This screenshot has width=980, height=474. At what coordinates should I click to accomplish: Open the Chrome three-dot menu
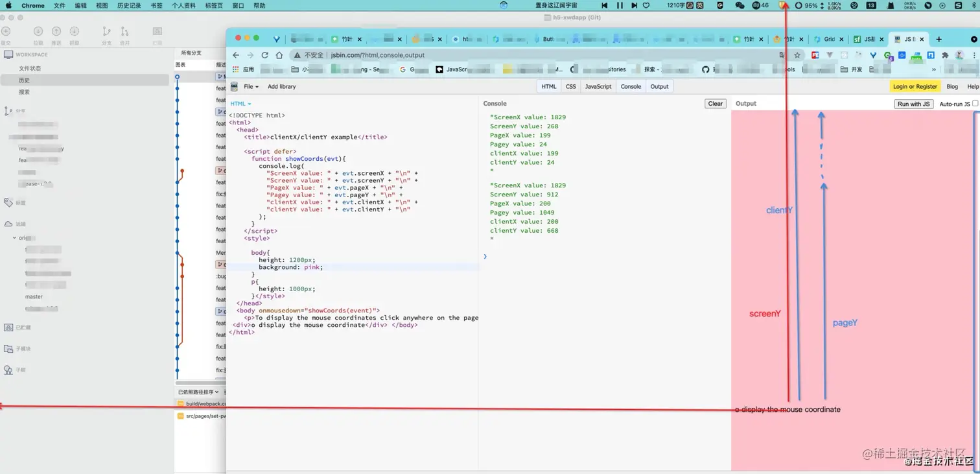[974, 55]
